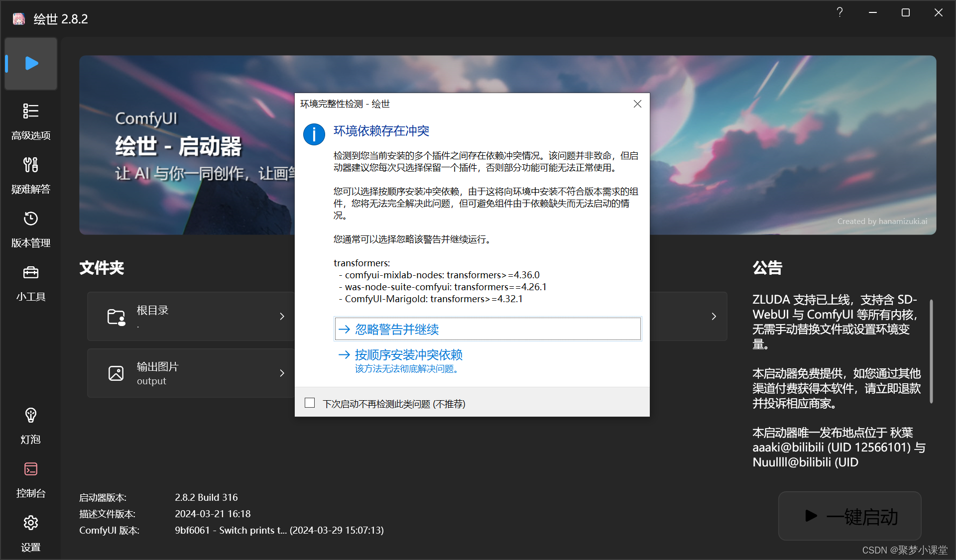This screenshot has width=956, height=560.
Task: Open the Console (控制台) terminal icon
Action: point(31,469)
